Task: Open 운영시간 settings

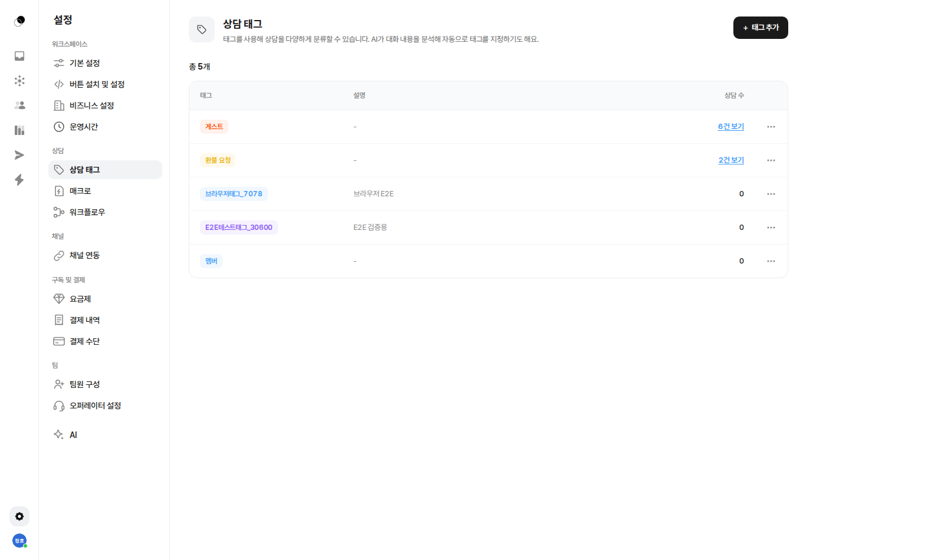Action: tap(105, 127)
